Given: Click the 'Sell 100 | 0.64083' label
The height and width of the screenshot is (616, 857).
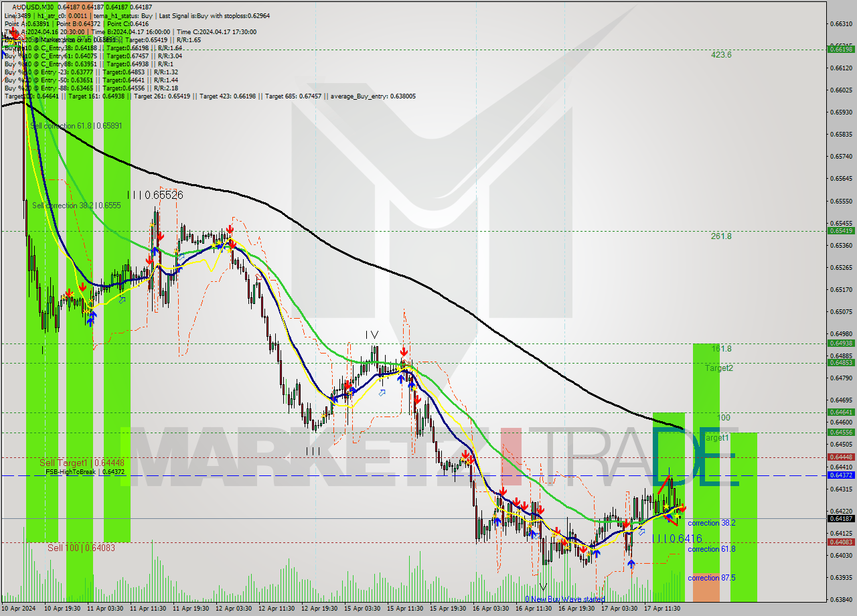Looking at the screenshot, I should click(x=81, y=548).
